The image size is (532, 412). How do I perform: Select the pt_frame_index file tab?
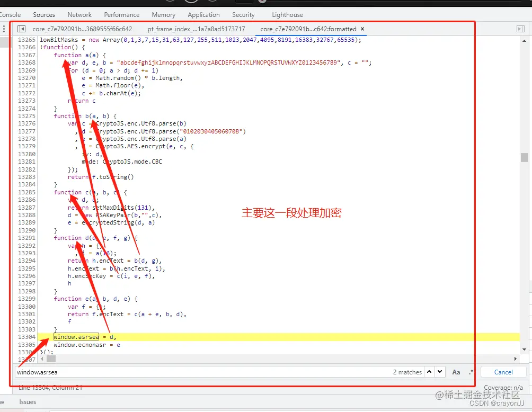pyautogui.click(x=196, y=29)
